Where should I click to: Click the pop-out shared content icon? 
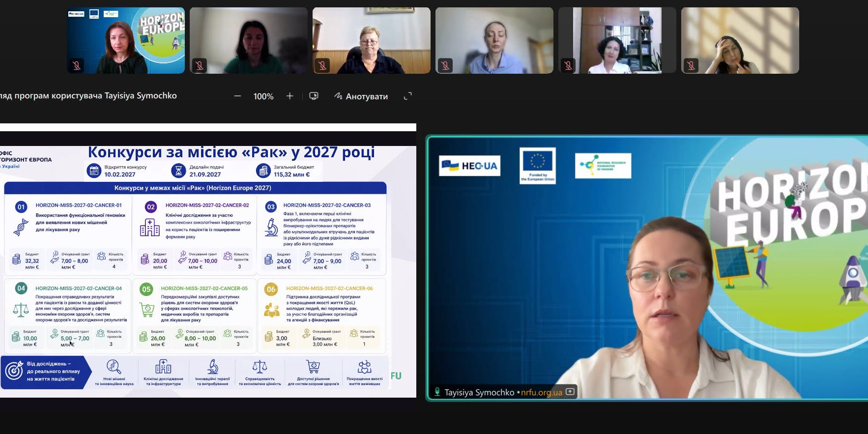coord(314,96)
